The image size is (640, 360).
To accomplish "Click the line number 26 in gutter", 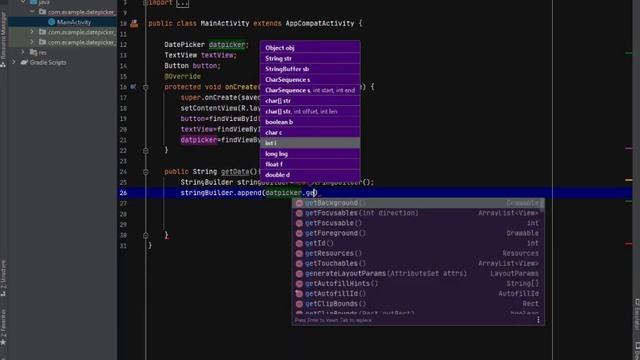I will [123, 193].
